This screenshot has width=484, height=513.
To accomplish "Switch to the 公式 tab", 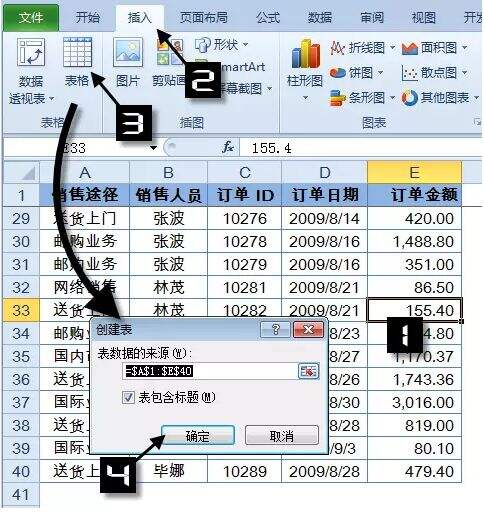I will tap(268, 17).
